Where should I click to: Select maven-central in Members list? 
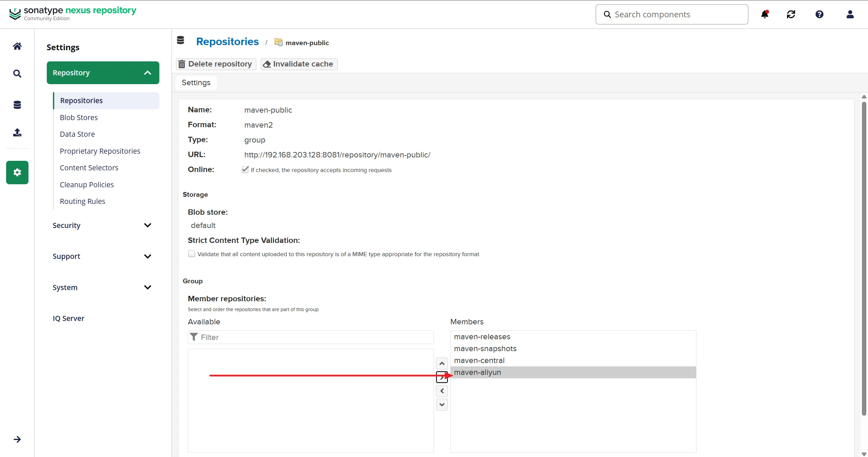pos(573,360)
